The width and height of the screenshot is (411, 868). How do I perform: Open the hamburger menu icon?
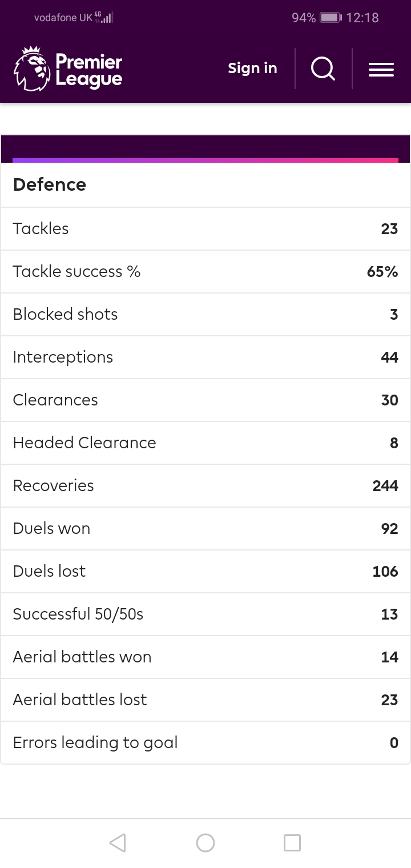(381, 70)
